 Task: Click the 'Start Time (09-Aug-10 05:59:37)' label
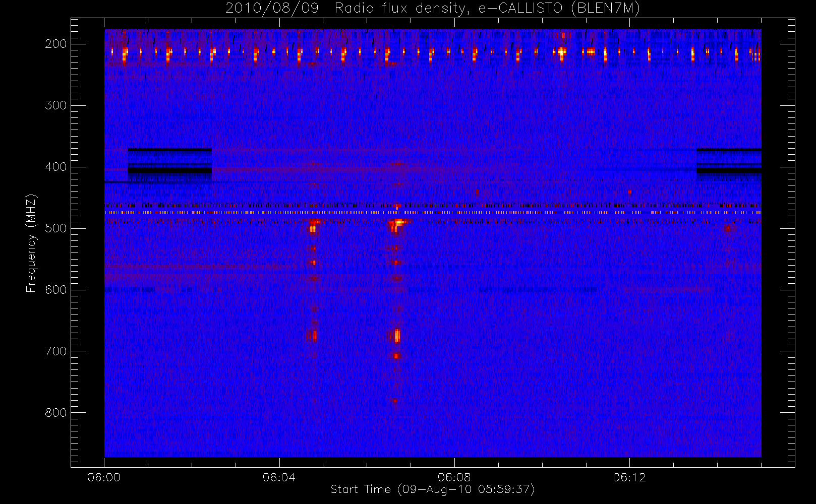[432, 489]
